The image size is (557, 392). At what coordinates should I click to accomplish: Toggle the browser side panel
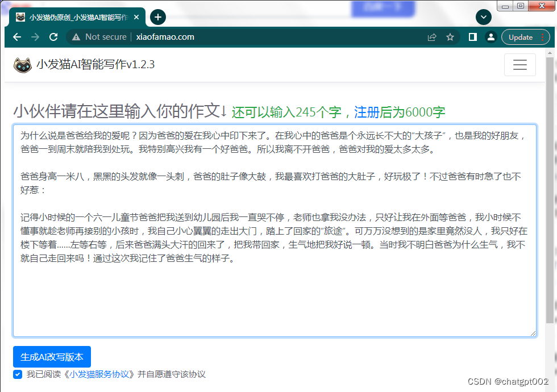point(472,37)
